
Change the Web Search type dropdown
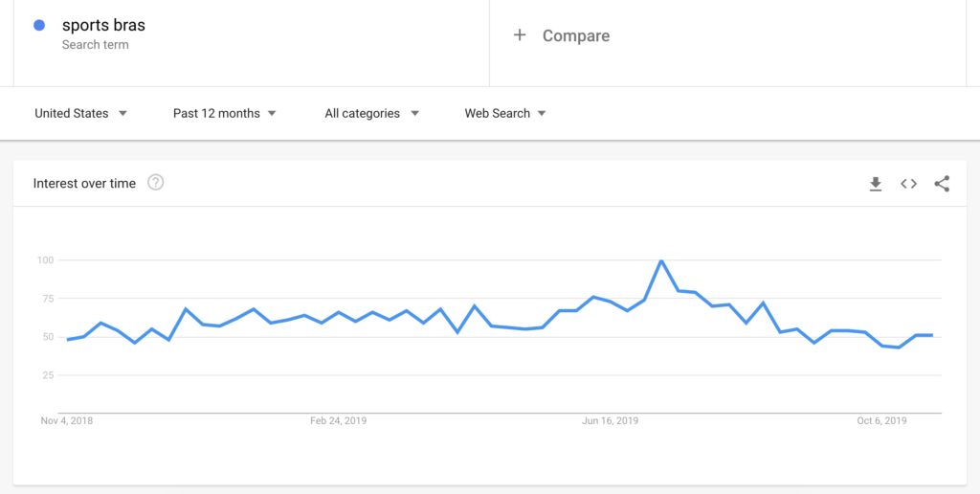click(x=505, y=113)
